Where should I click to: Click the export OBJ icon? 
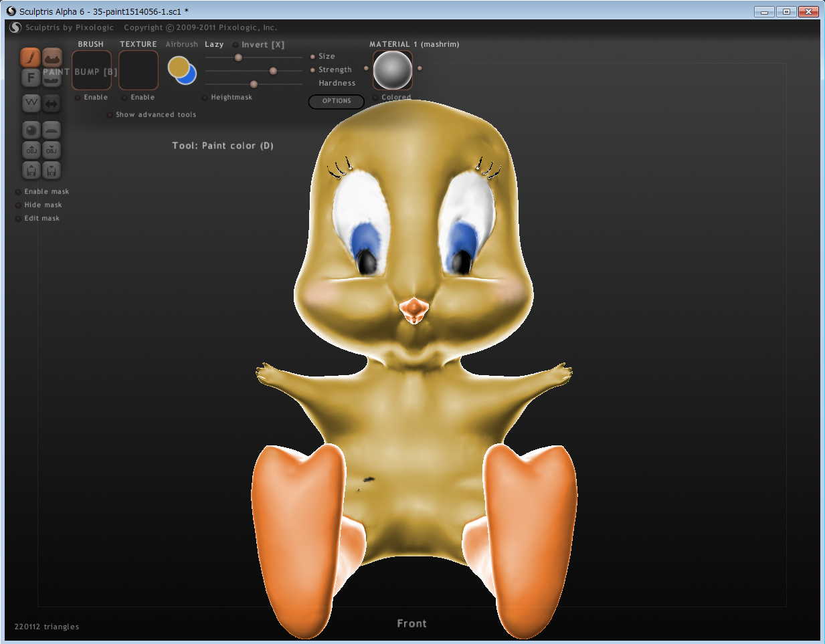[52, 150]
